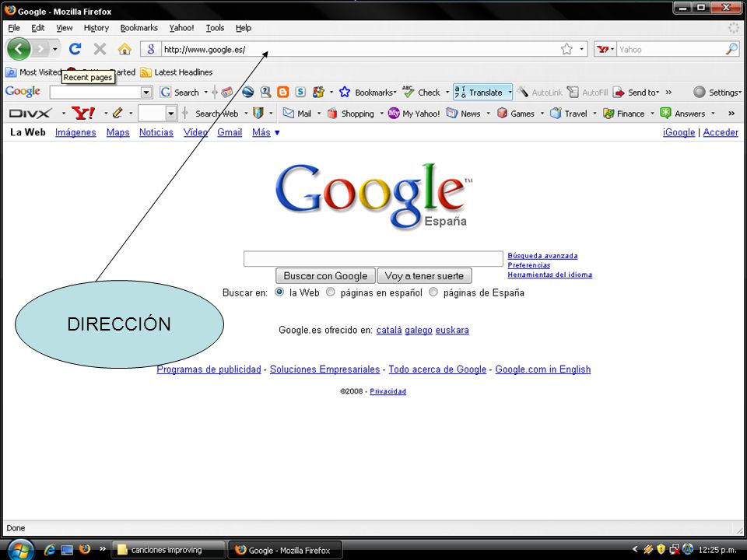
Task: Click 'Buscar con Google' button
Action: coord(325,275)
